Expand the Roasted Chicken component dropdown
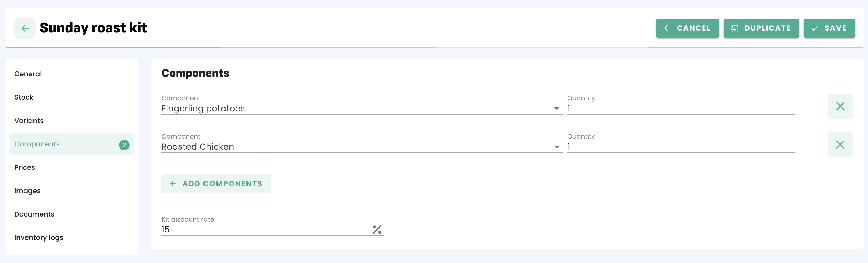 556,147
